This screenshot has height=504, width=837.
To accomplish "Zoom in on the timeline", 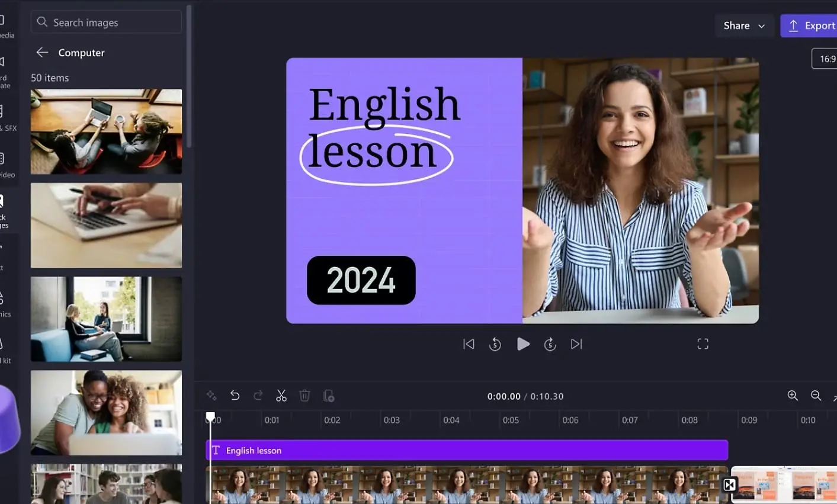I will pyautogui.click(x=793, y=396).
